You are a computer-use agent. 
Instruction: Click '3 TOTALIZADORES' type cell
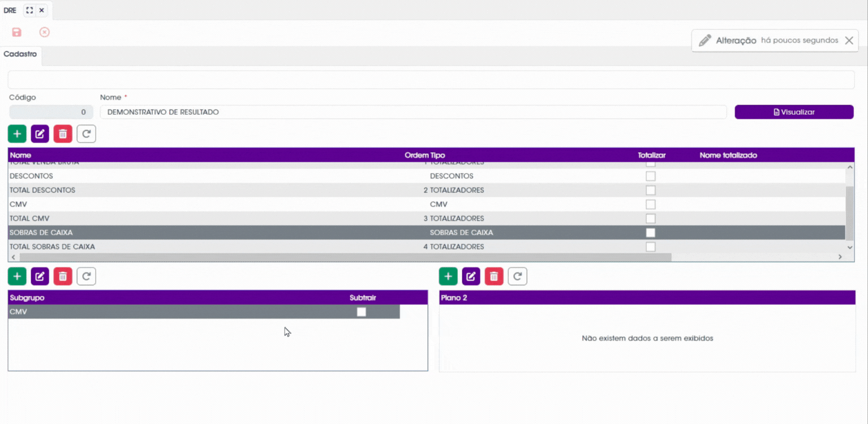click(454, 218)
